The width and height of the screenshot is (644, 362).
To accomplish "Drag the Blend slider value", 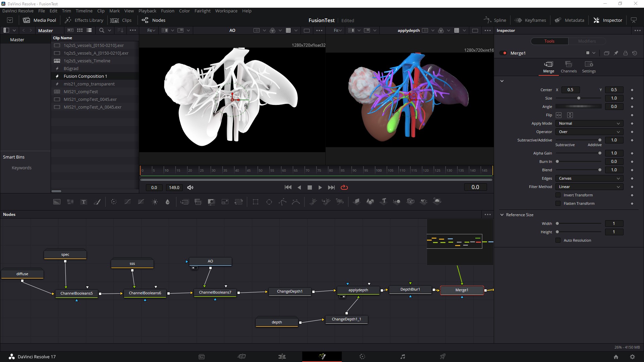I will pyautogui.click(x=600, y=170).
